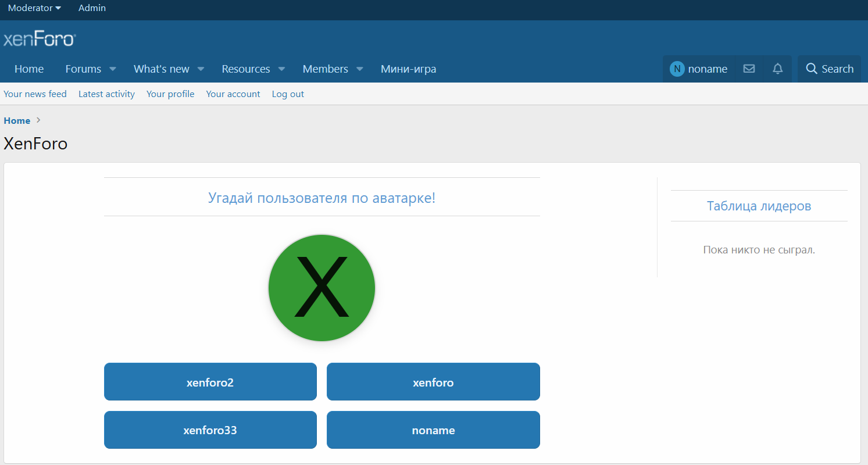The width and height of the screenshot is (868, 465).
Task: Open the inbox envelope icon
Action: 749,69
